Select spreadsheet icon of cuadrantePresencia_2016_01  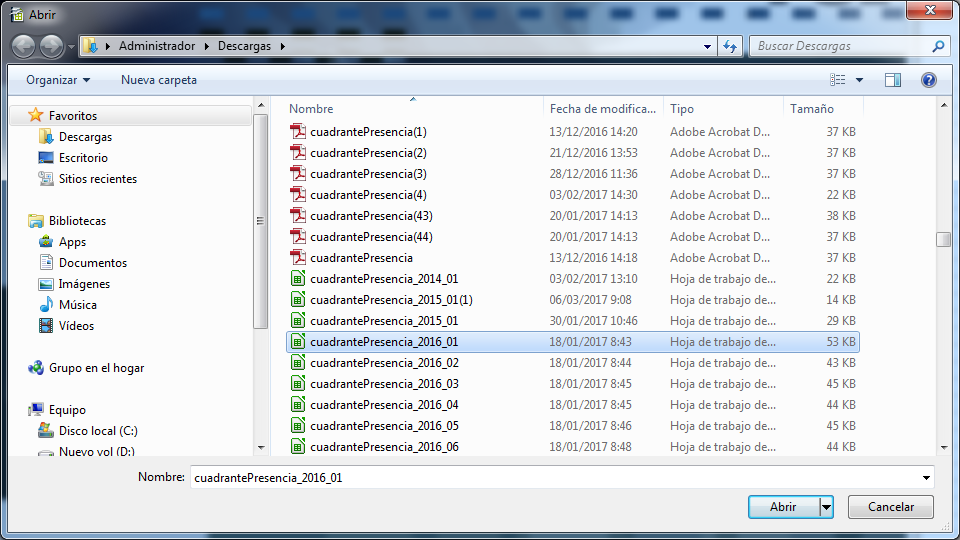coord(298,342)
